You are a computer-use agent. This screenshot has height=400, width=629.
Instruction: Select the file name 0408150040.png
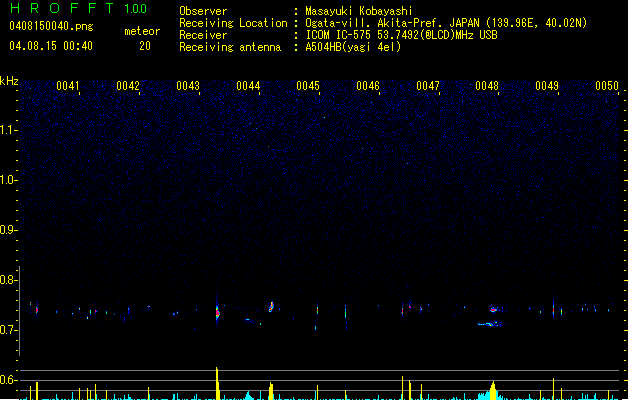[51, 26]
